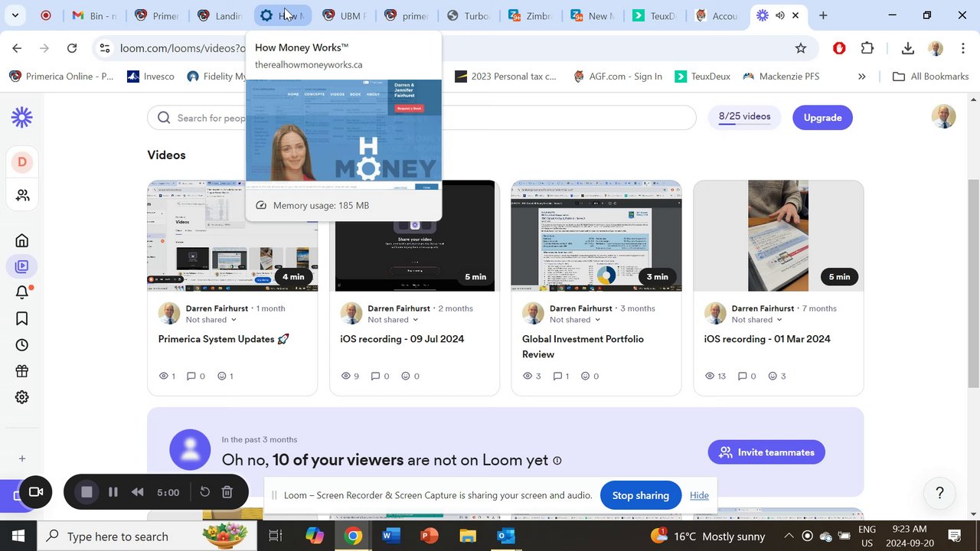Switch to the Gmail Bin tab

[x=95, y=15]
